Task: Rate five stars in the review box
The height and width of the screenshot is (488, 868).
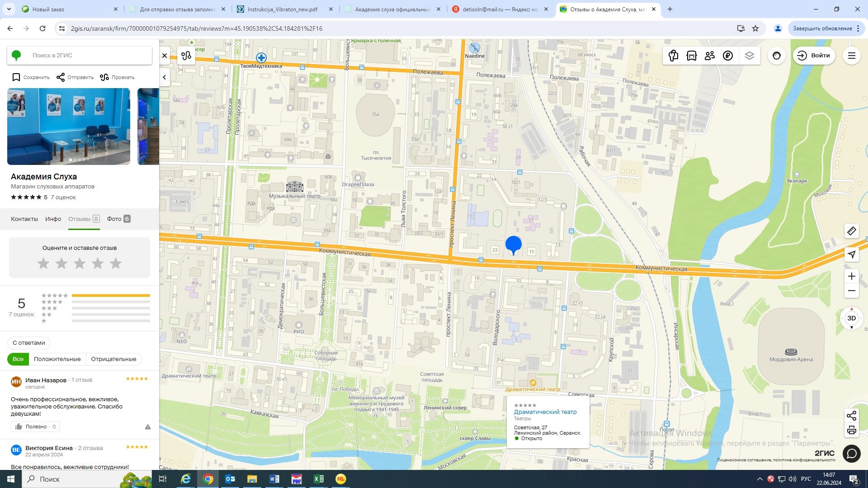Action: click(x=116, y=263)
